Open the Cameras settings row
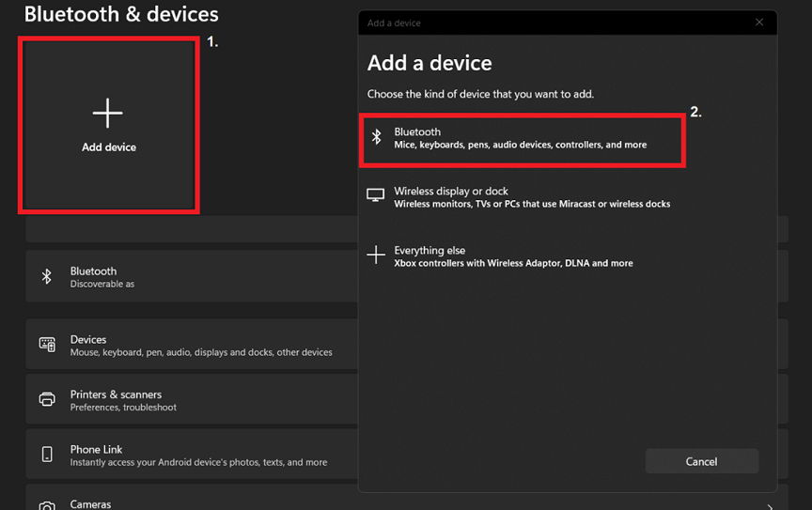 (x=407, y=498)
